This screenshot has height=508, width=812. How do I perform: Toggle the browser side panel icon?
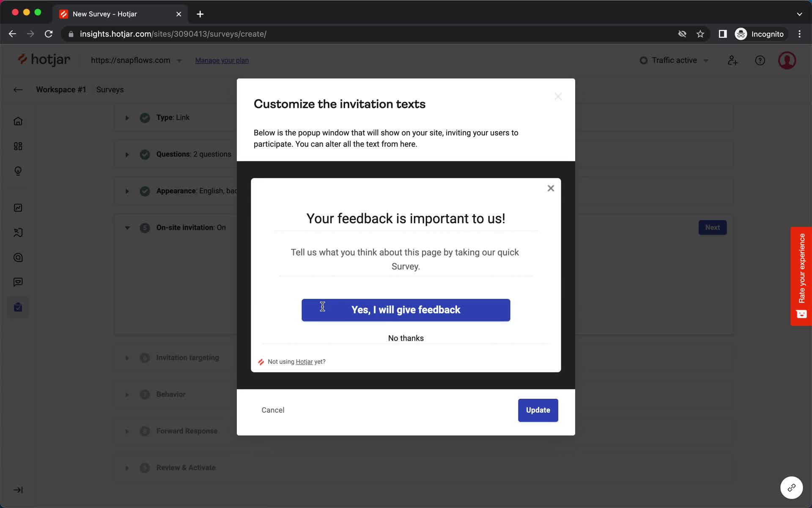click(723, 34)
